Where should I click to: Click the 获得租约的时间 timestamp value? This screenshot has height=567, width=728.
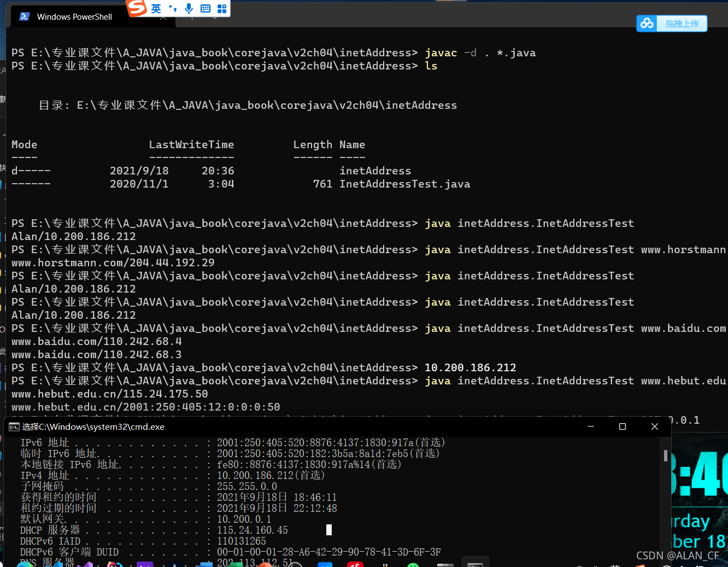pos(277,497)
